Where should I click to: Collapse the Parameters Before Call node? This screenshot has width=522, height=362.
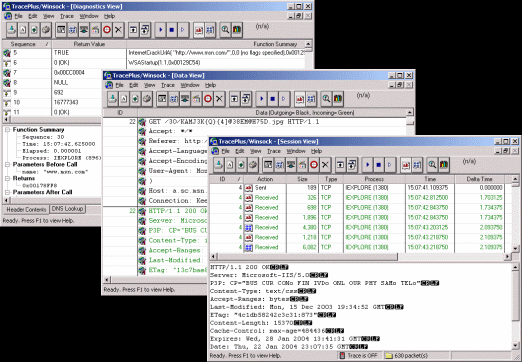tap(7, 164)
